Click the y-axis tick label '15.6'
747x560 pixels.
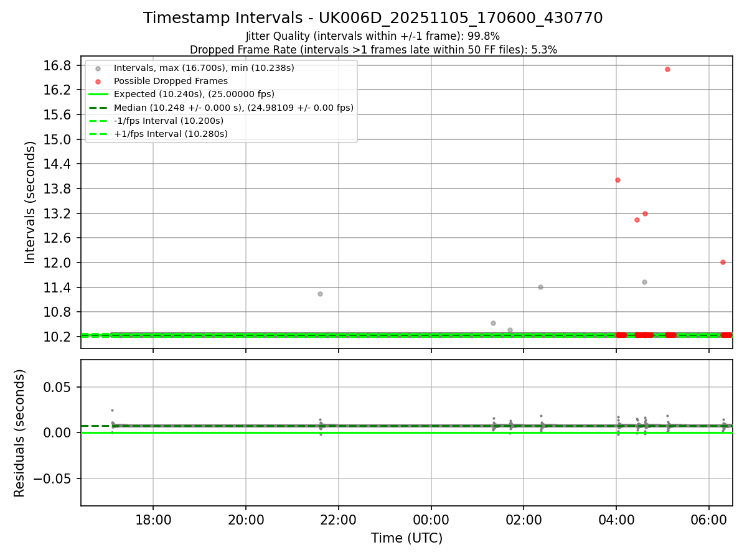[x=58, y=115]
